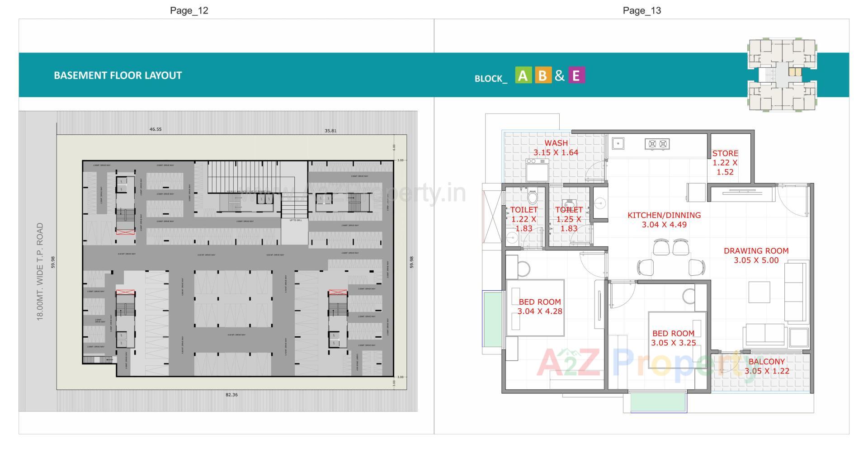Expand the BASEMENT FLOOR LAYOUT banner
The image size is (868, 453).
point(118,75)
